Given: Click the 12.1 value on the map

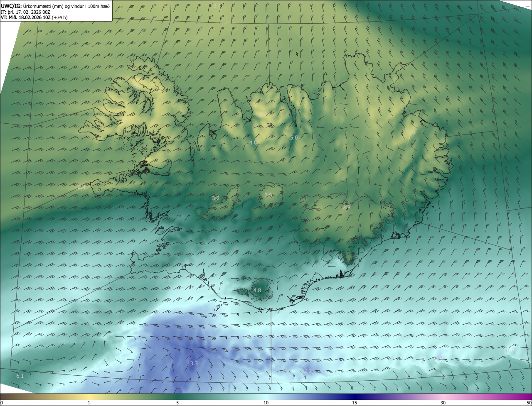Looking at the screenshot, I should click(x=306, y=371).
